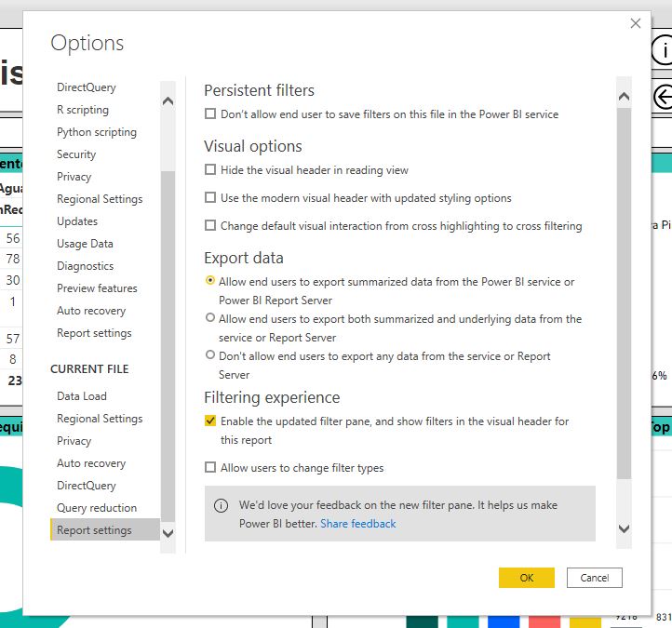672x628 pixels.
Task: Select highlighted Current File Report settings
Action: click(x=105, y=530)
